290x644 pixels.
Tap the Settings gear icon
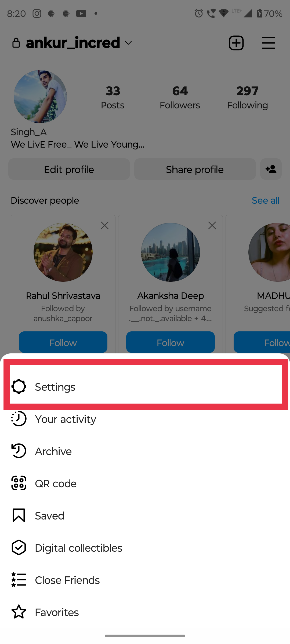[x=19, y=386]
